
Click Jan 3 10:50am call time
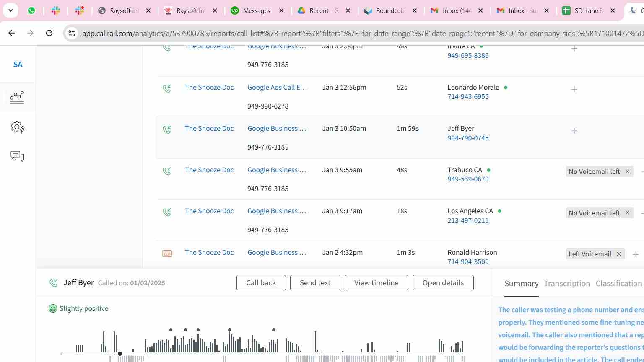tap(344, 129)
